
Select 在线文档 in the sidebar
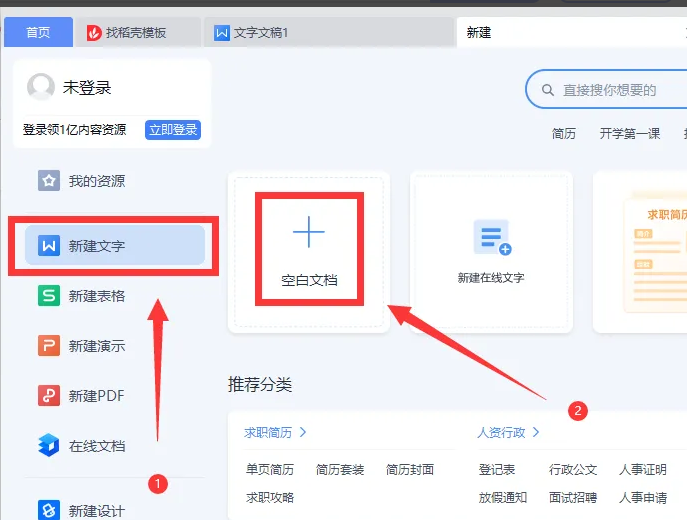(x=115, y=446)
